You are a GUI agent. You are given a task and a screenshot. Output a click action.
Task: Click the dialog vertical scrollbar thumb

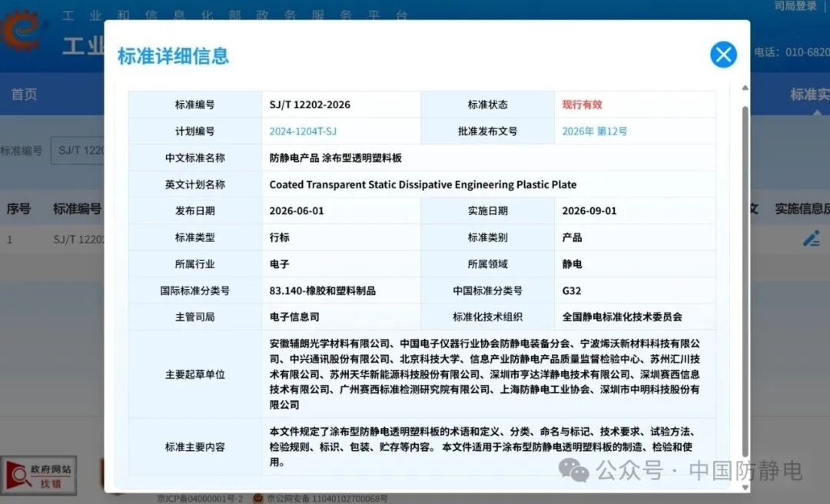click(x=745, y=280)
